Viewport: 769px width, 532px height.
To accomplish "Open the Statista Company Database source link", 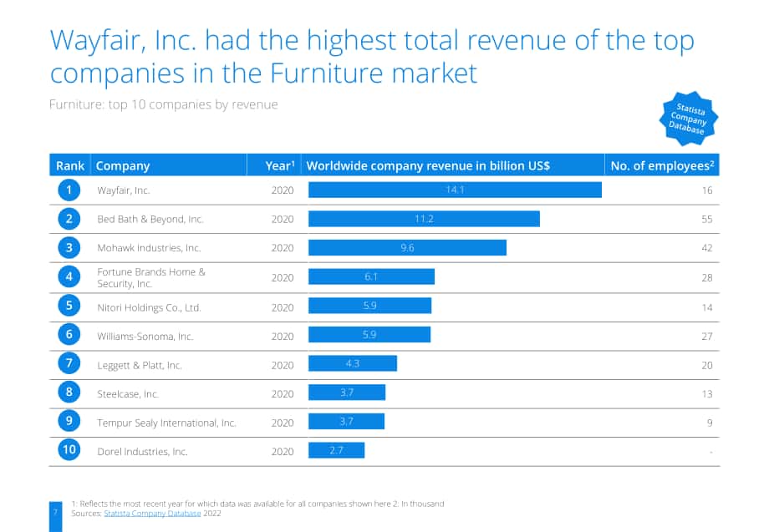I will (x=152, y=514).
